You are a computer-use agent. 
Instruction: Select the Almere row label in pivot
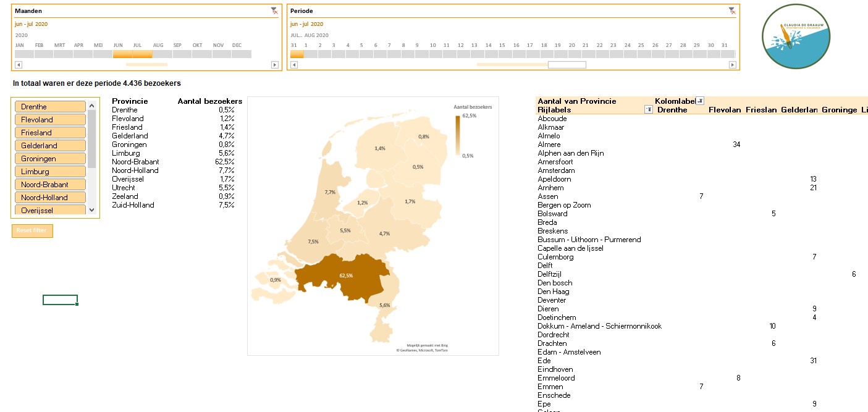(x=549, y=145)
